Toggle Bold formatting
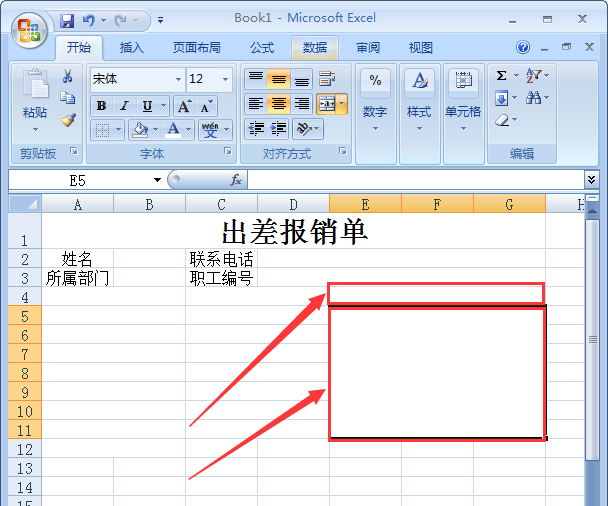 point(102,106)
